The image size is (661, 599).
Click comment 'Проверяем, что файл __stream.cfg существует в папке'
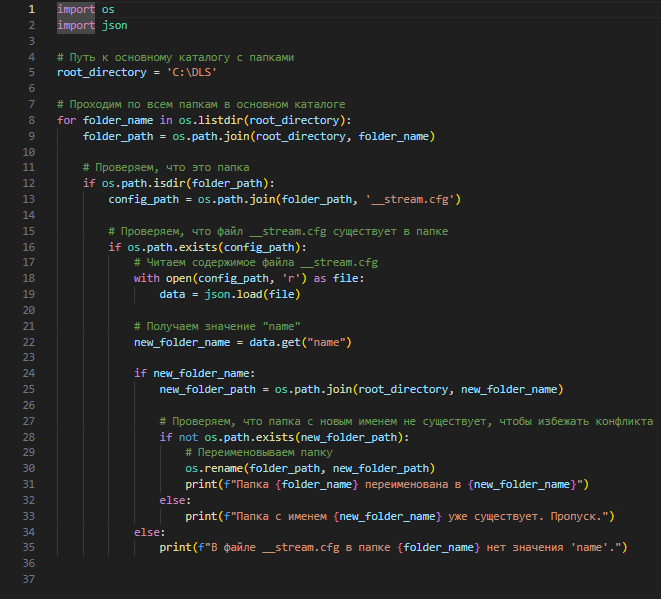[278, 231]
